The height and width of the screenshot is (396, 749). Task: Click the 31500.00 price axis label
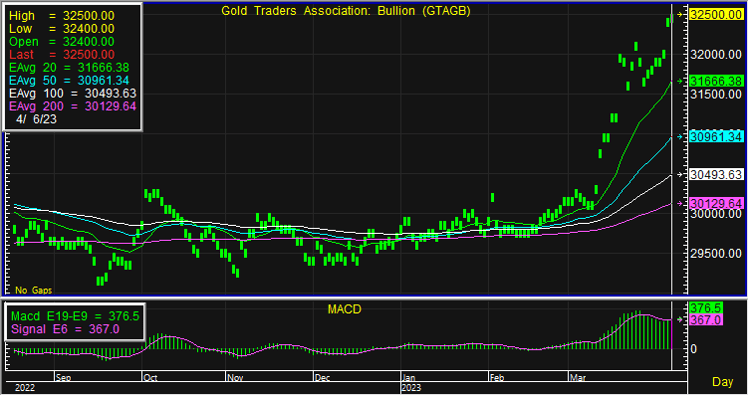pos(716,94)
